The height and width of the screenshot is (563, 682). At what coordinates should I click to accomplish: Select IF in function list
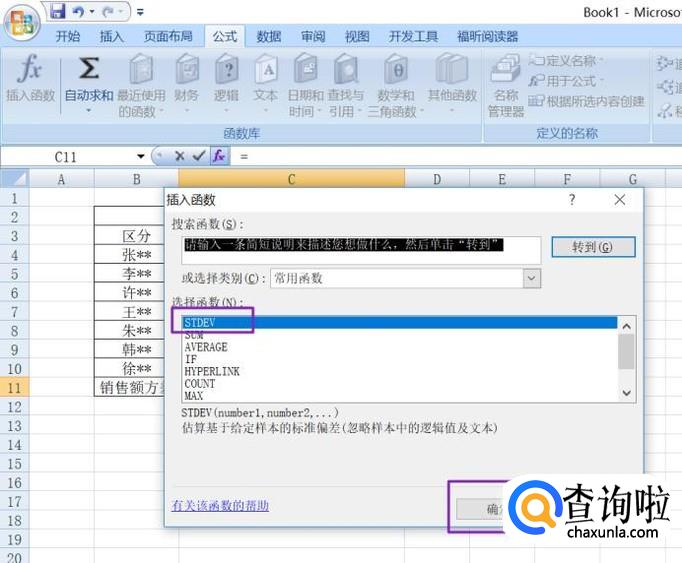click(x=399, y=359)
